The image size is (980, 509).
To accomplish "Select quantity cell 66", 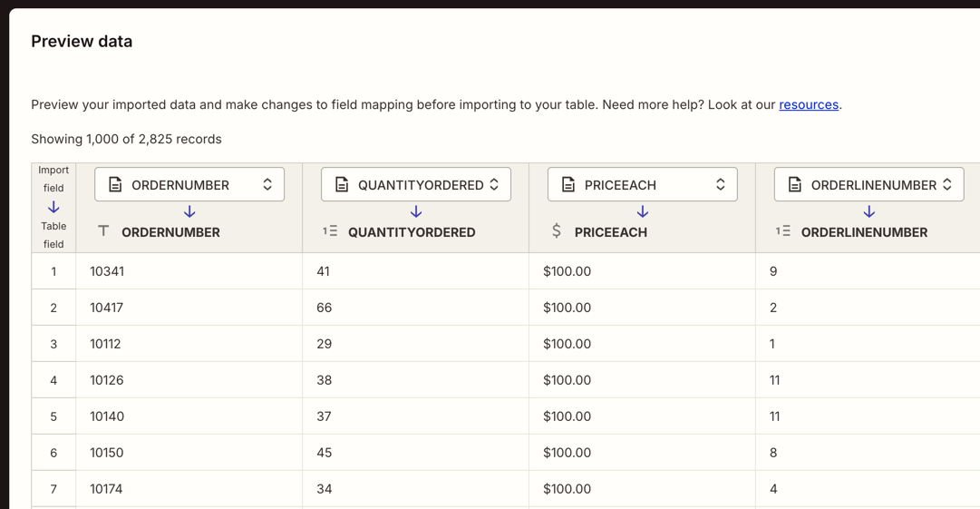I will pyautogui.click(x=415, y=308).
